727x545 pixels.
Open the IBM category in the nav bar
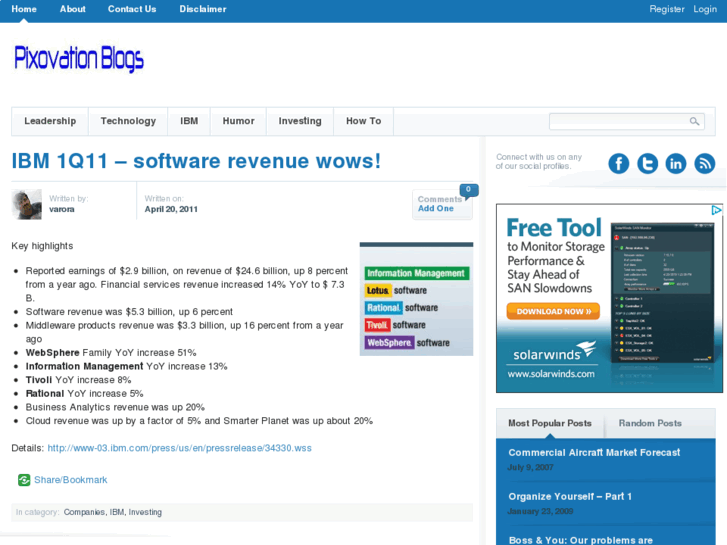189,122
